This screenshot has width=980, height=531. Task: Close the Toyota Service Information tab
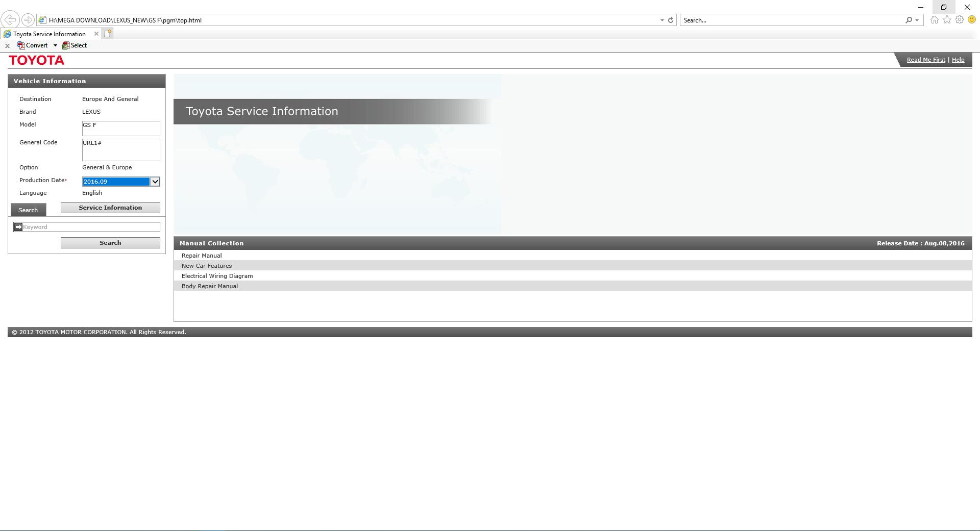click(96, 34)
